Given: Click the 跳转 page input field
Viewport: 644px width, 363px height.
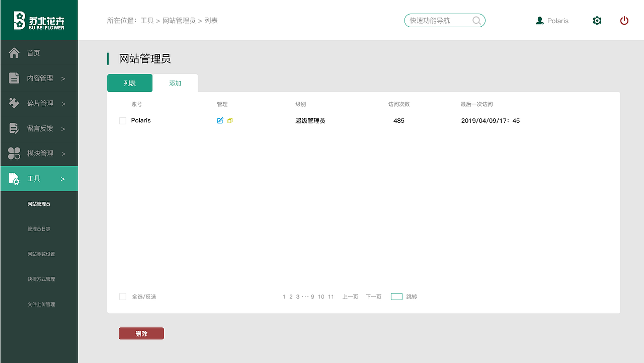Looking at the screenshot, I should click(x=396, y=297).
